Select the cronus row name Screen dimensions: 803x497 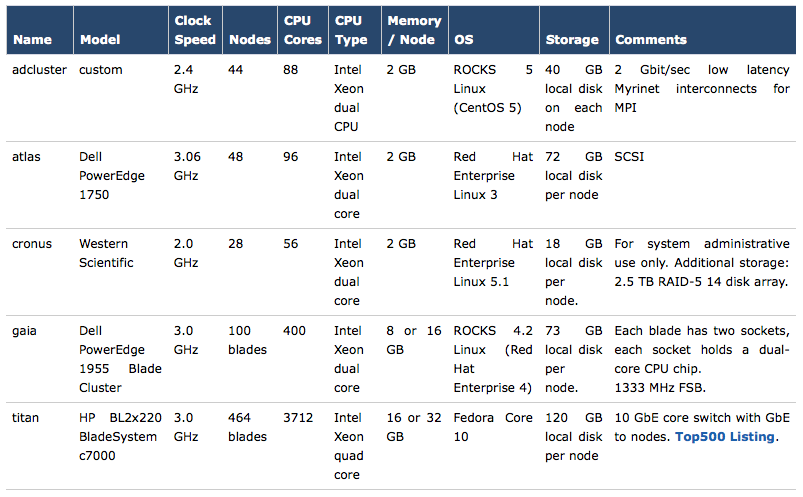pos(32,244)
